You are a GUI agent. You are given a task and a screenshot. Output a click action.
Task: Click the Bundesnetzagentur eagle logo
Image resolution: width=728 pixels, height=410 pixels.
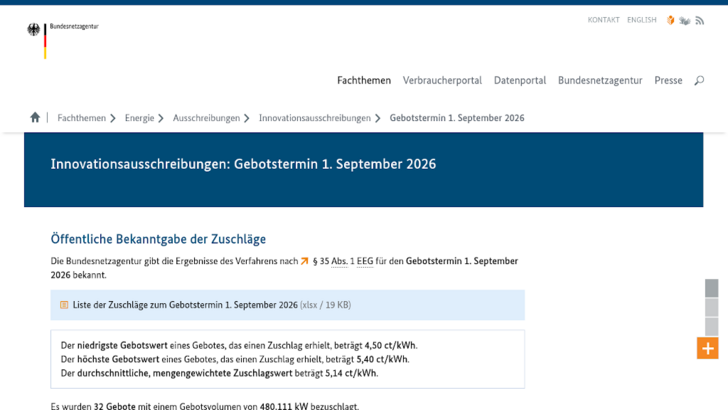(33, 30)
